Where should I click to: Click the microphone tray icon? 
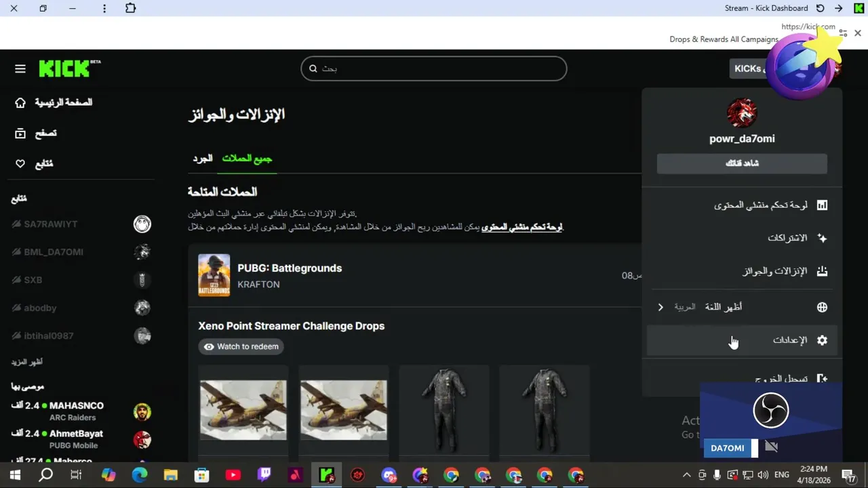pyautogui.click(x=717, y=475)
